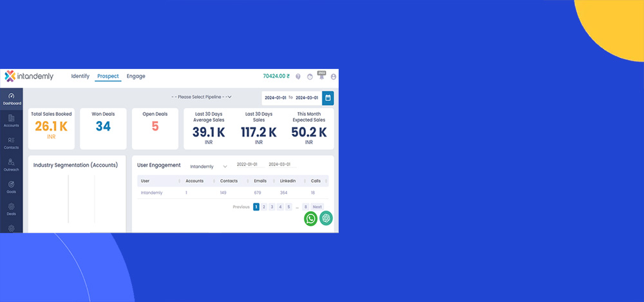
Task: Go to the Previous page
Action: coord(241,207)
